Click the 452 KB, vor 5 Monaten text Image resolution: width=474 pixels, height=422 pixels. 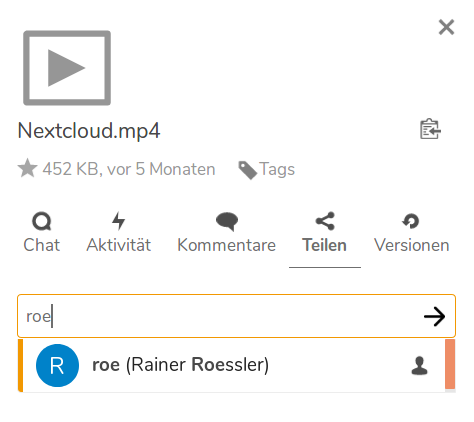[129, 169]
